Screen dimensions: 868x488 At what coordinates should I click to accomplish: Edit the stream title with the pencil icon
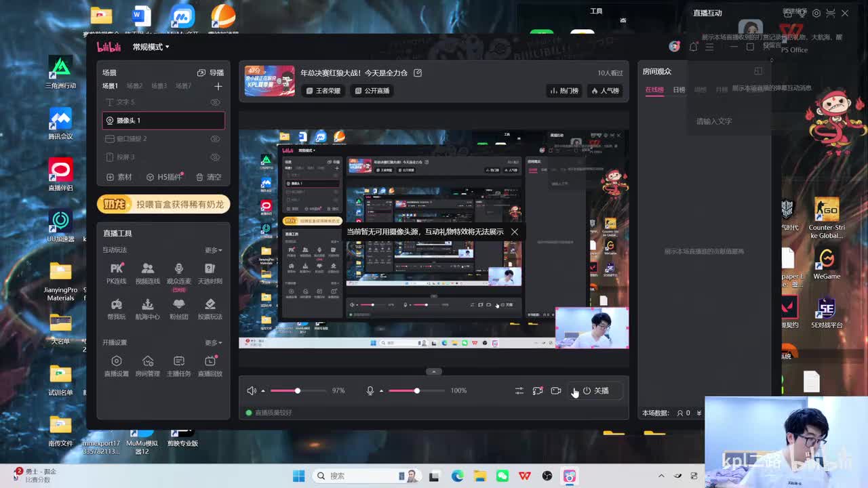(418, 73)
